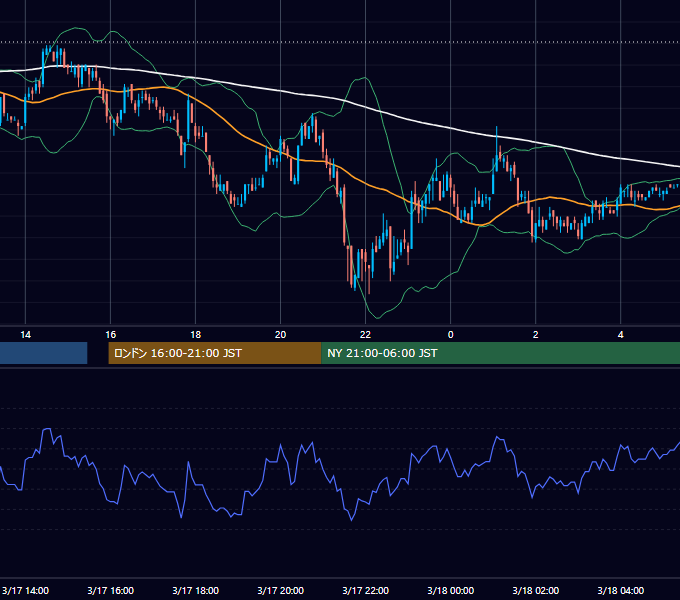The width and height of the screenshot is (680, 600).
Task: Select the blue session bar before ロンドン
Action: point(43,353)
